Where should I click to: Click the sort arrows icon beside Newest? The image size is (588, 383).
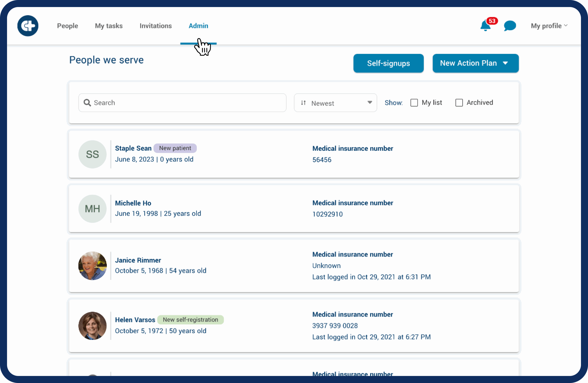pyautogui.click(x=303, y=103)
